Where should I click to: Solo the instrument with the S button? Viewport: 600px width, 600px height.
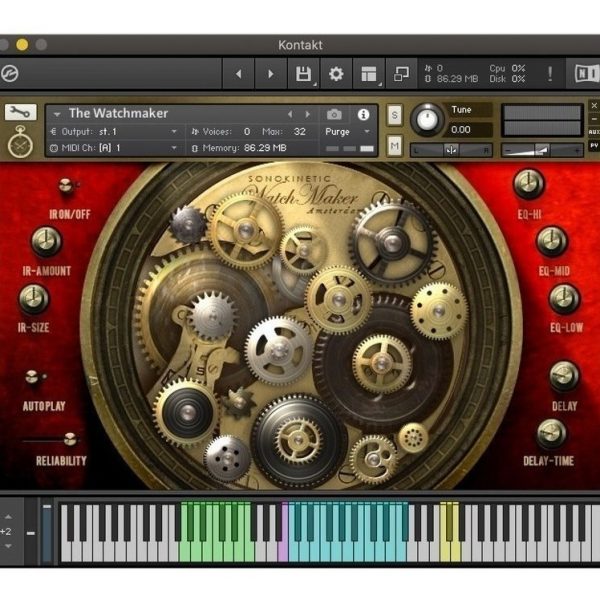point(395,115)
